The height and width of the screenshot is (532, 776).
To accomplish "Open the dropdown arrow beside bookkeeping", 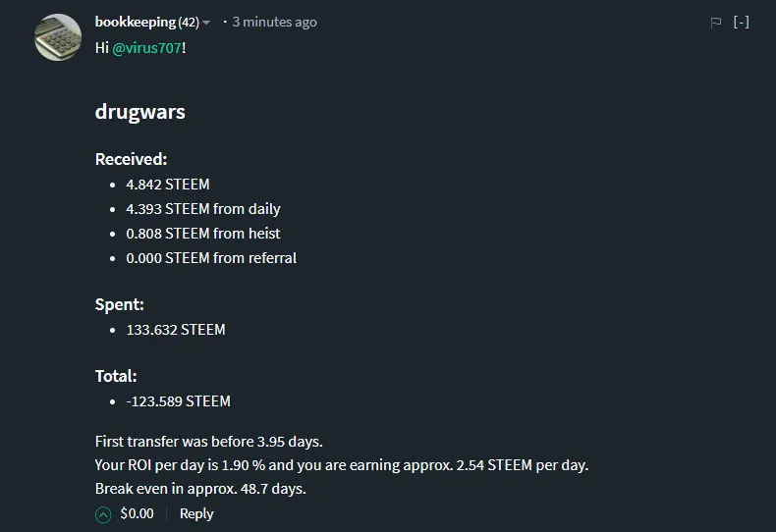I will click(206, 23).
